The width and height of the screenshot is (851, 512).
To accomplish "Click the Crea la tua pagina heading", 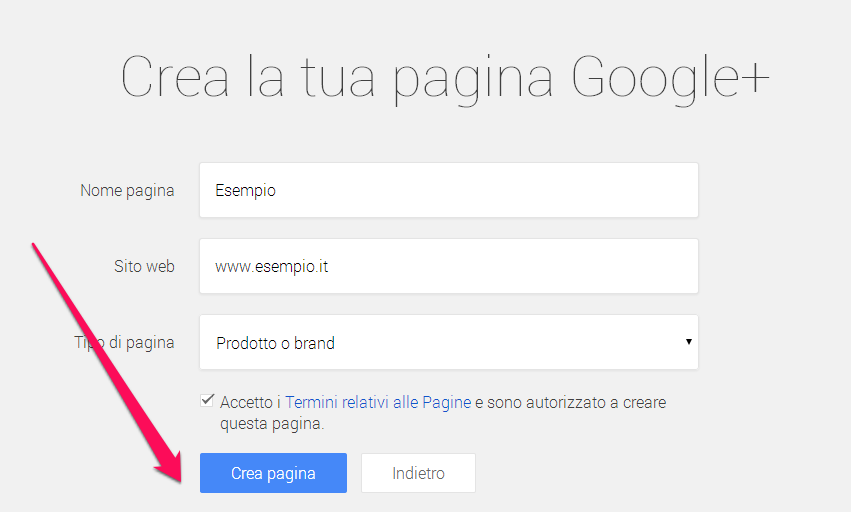I will coord(342,78).
